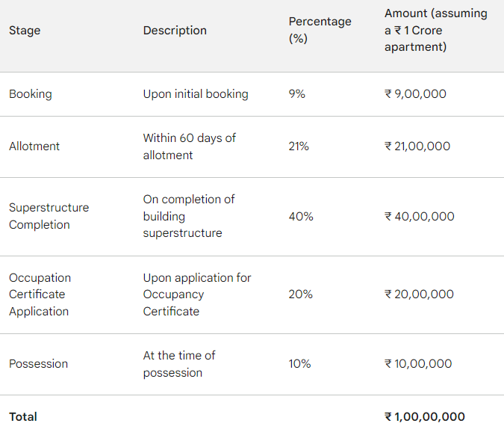Screen dimensions: 504x432
Task: Select the Booking stage cell
Action: coord(31,94)
